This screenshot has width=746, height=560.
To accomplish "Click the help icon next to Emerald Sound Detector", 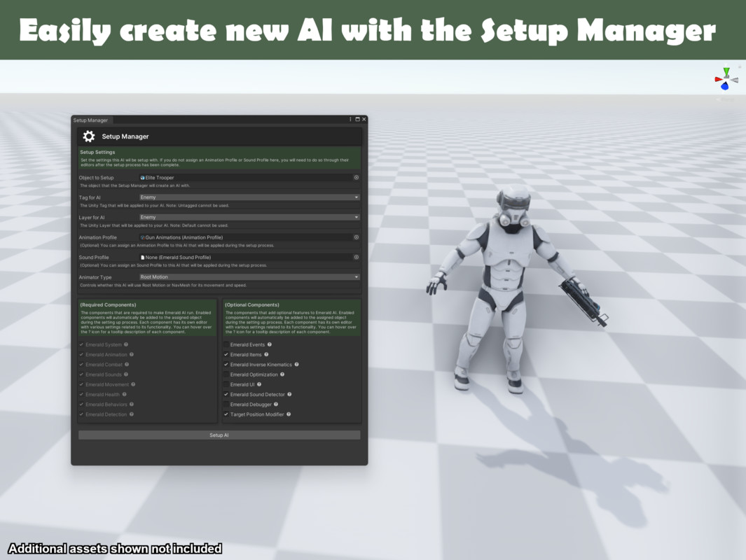I will pos(290,395).
